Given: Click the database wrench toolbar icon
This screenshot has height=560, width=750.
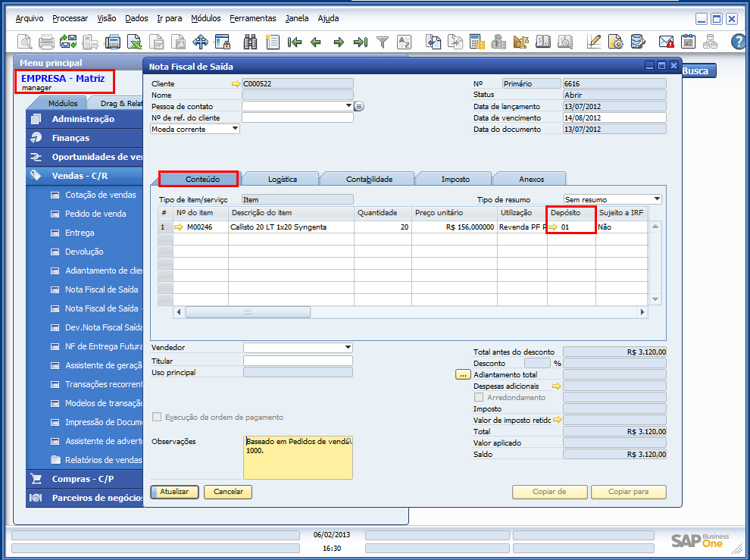Looking at the screenshot, I should (x=638, y=42).
